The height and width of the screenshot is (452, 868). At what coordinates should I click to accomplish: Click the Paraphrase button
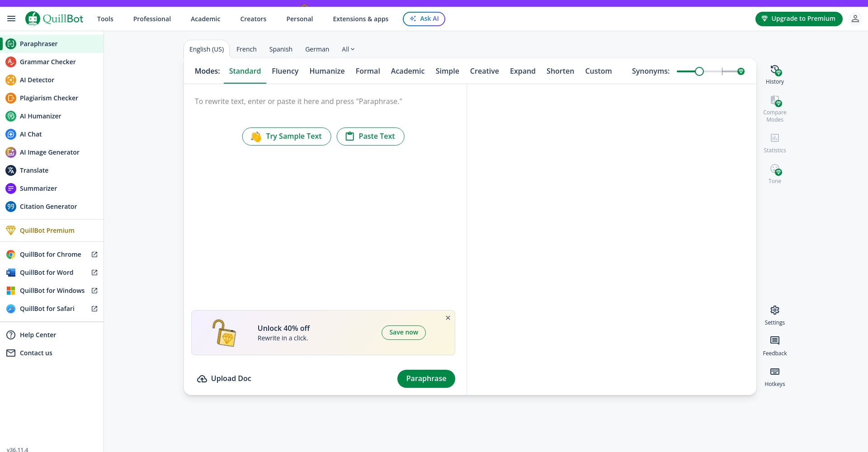[x=426, y=379]
